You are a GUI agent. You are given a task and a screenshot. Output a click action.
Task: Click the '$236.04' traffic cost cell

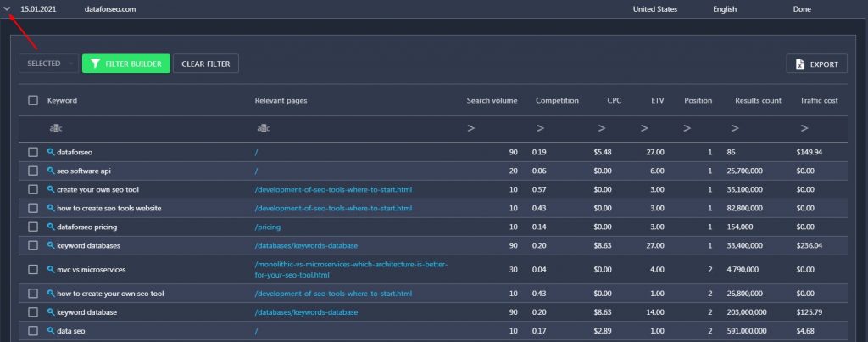coord(810,245)
